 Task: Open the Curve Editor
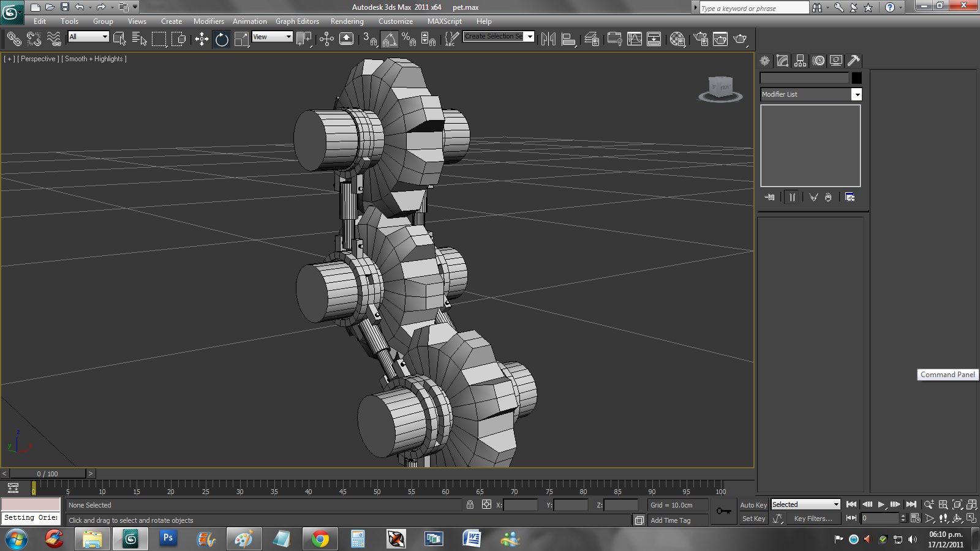click(x=635, y=39)
